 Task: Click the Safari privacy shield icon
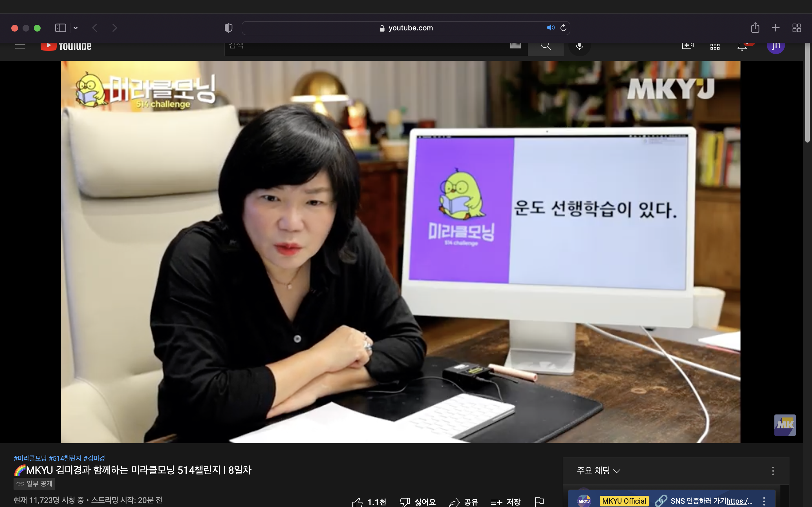pyautogui.click(x=228, y=28)
